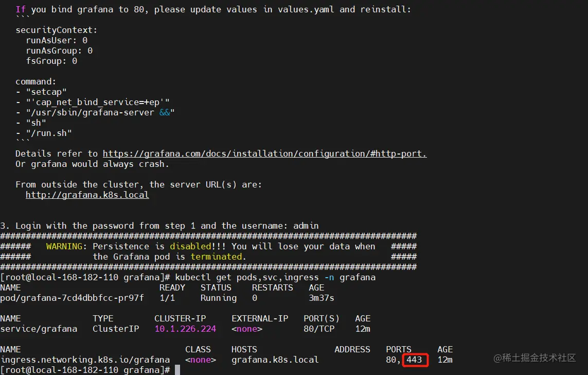Click the 'securityContext:' line
Viewport: 588px width, 375px height.
tap(57, 30)
